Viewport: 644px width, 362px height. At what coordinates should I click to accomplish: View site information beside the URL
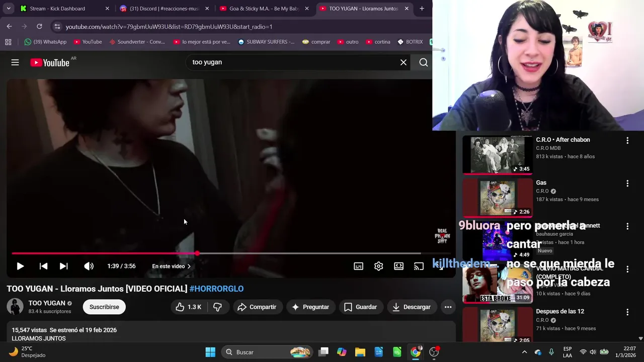57,26
